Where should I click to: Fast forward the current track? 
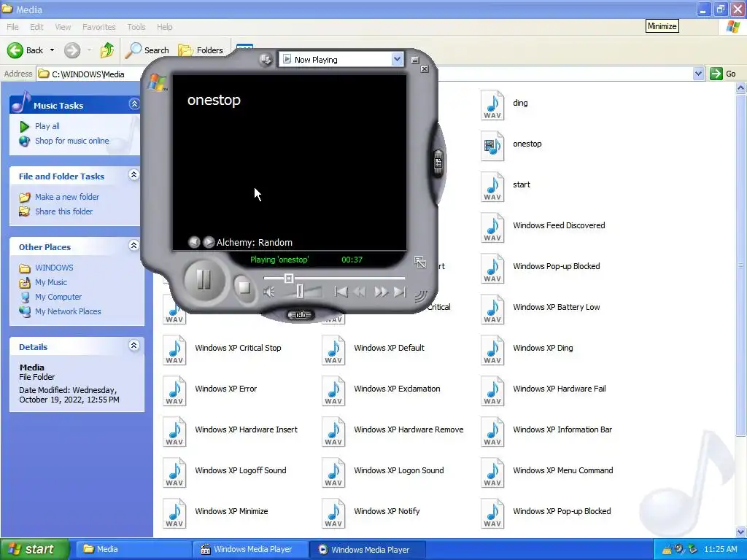[x=381, y=292]
